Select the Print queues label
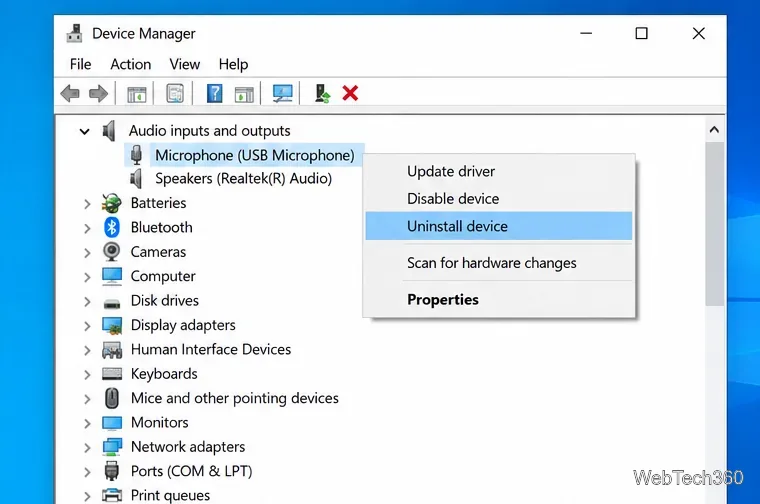Screen dimensions: 760x504 click(x=170, y=495)
